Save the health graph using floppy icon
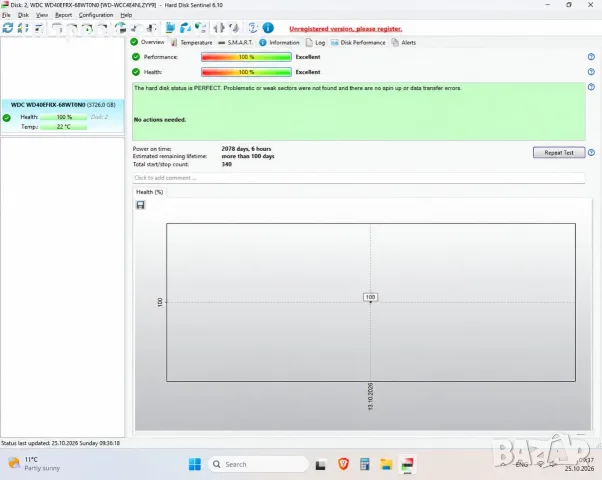This screenshot has width=602, height=480. pos(141,205)
